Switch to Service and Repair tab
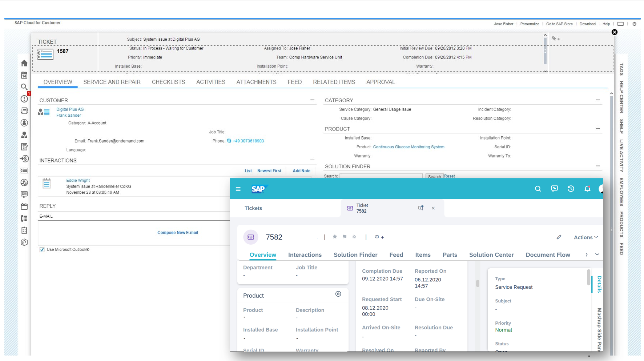This screenshot has height=361, width=644. click(112, 82)
